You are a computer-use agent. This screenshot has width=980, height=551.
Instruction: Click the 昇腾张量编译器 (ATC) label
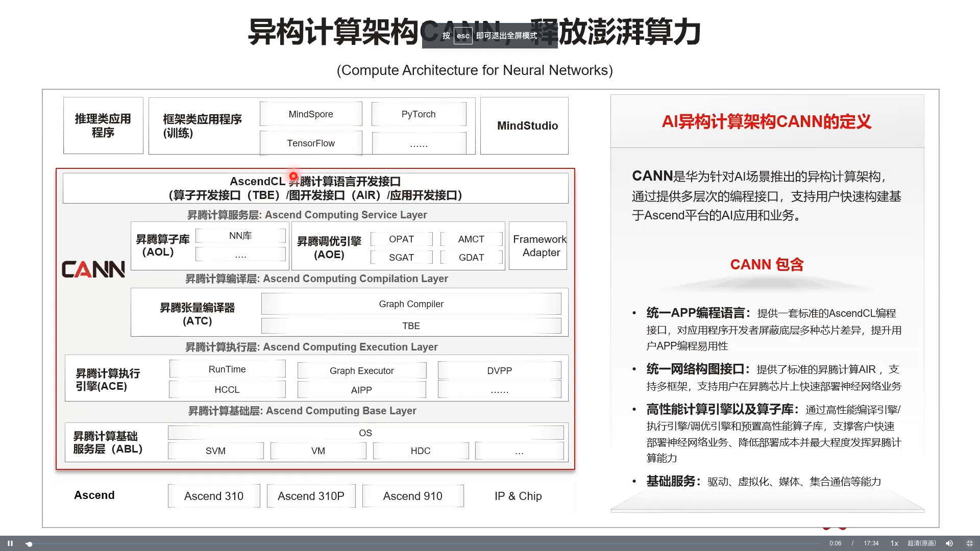coord(197,314)
